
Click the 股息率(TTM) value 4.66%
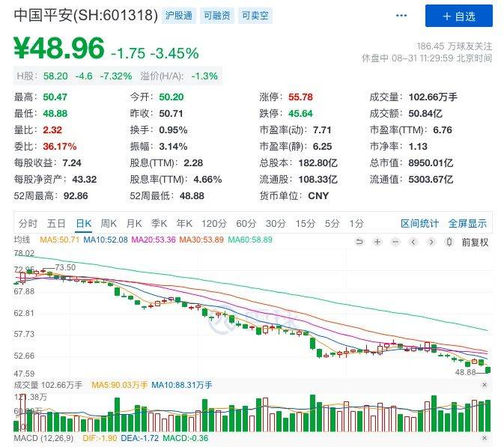pyautogui.click(x=207, y=179)
